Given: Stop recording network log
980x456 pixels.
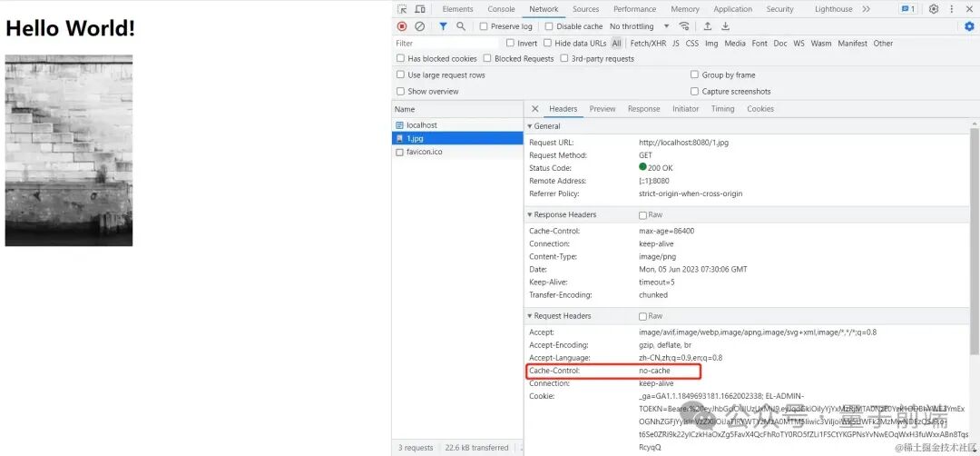Looking at the screenshot, I should pyautogui.click(x=402, y=26).
